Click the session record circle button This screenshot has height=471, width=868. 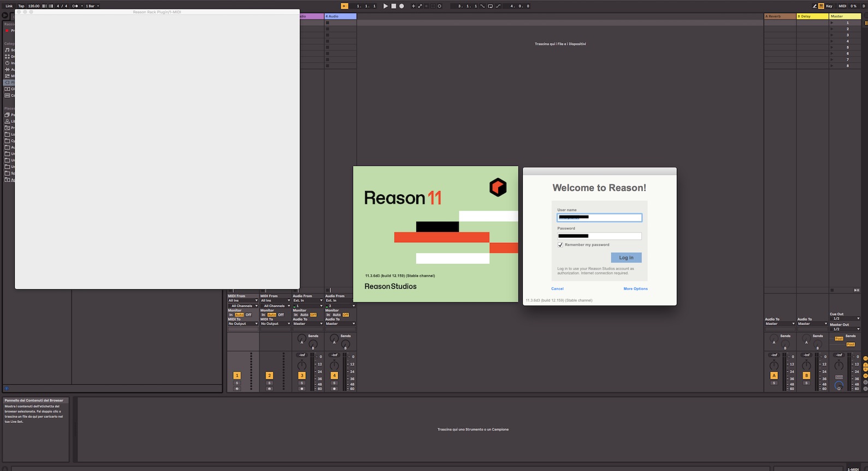pos(439,6)
